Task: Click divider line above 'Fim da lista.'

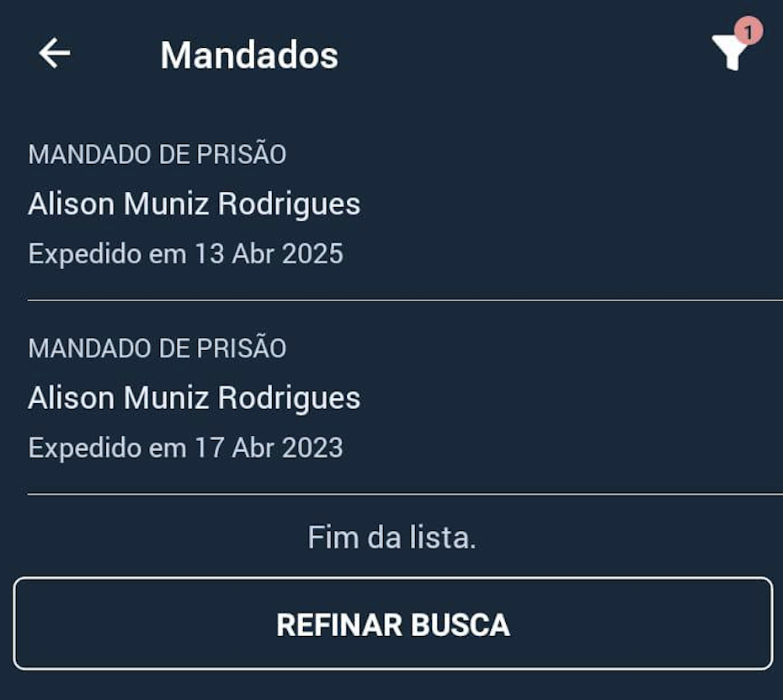Action: [404, 494]
